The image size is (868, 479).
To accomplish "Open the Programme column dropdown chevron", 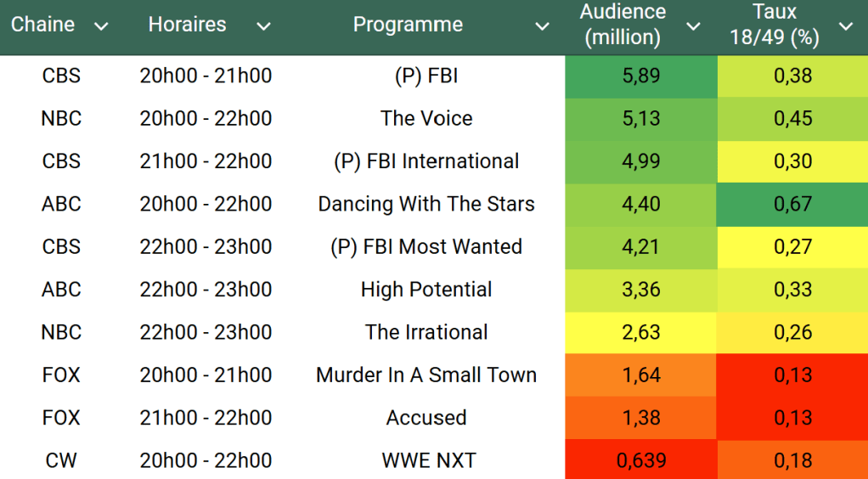I will [x=542, y=27].
